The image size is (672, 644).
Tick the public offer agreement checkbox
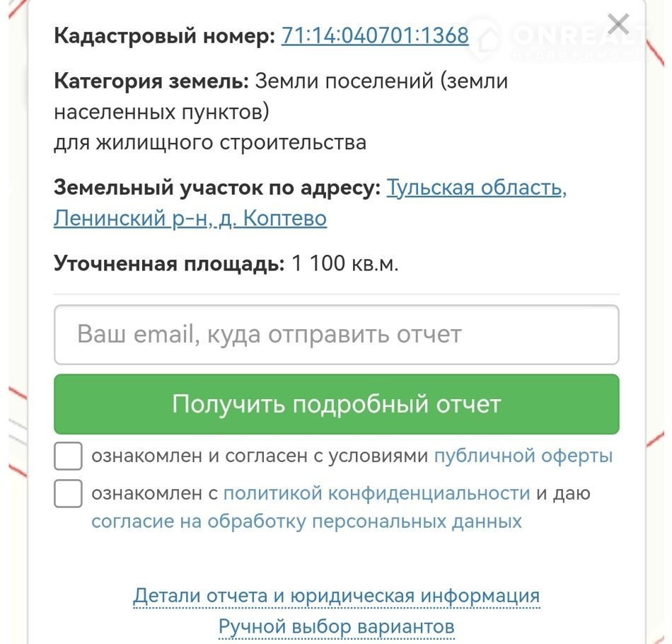[68, 456]
